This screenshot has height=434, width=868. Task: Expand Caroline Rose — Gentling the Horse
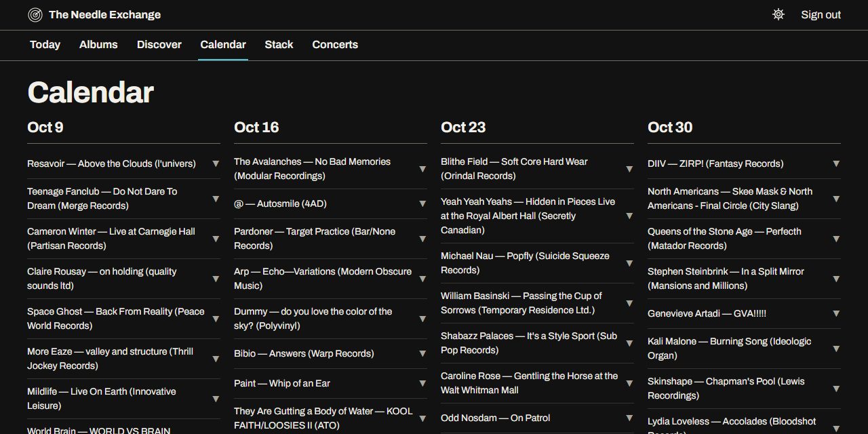pyautogui.click(x=537, y=383)
